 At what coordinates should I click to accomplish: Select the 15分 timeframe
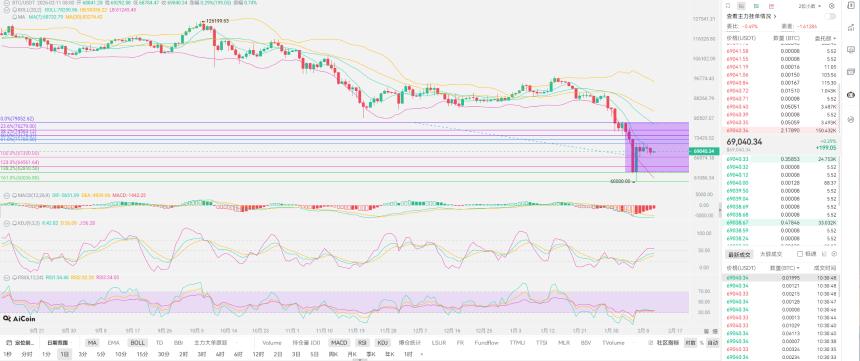[142, 354]
